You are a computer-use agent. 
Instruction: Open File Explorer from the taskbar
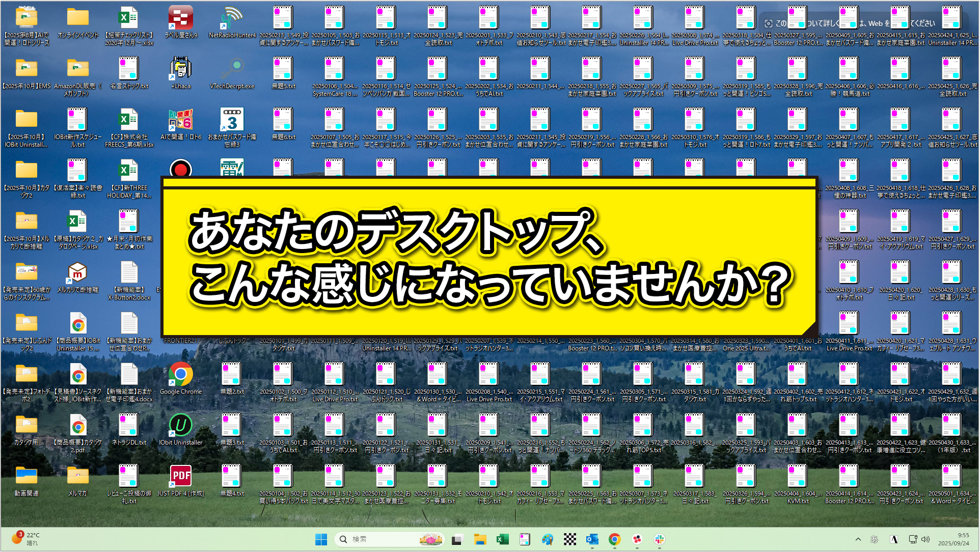tap(480, 539)
